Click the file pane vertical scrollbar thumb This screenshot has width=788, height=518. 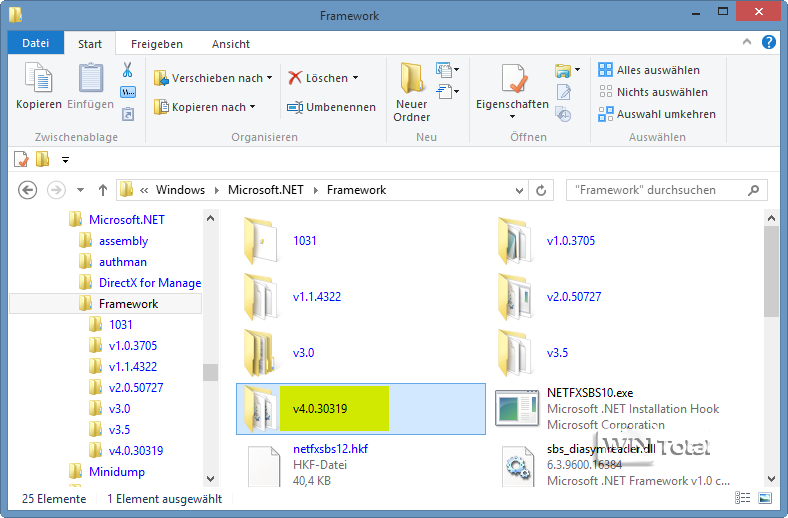pos(770,271)
